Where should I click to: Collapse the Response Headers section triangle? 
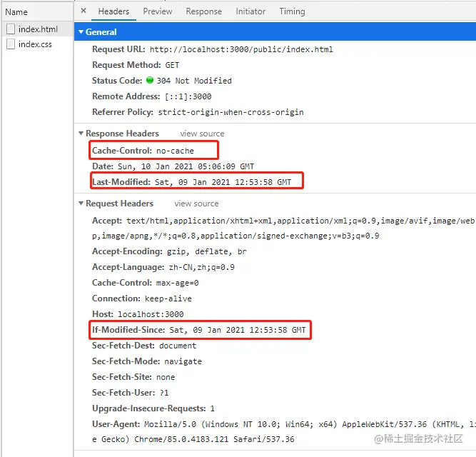tap(81, 134)
